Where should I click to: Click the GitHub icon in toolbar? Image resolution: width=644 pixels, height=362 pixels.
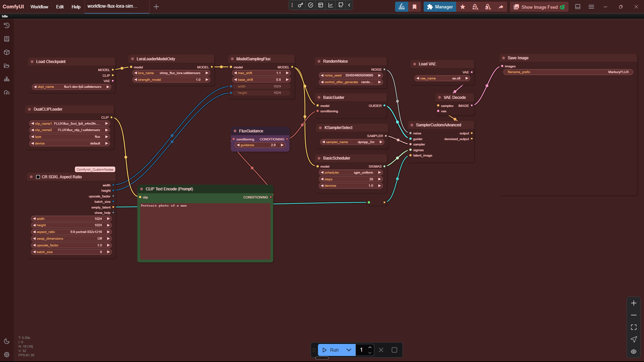coord(341,5)
